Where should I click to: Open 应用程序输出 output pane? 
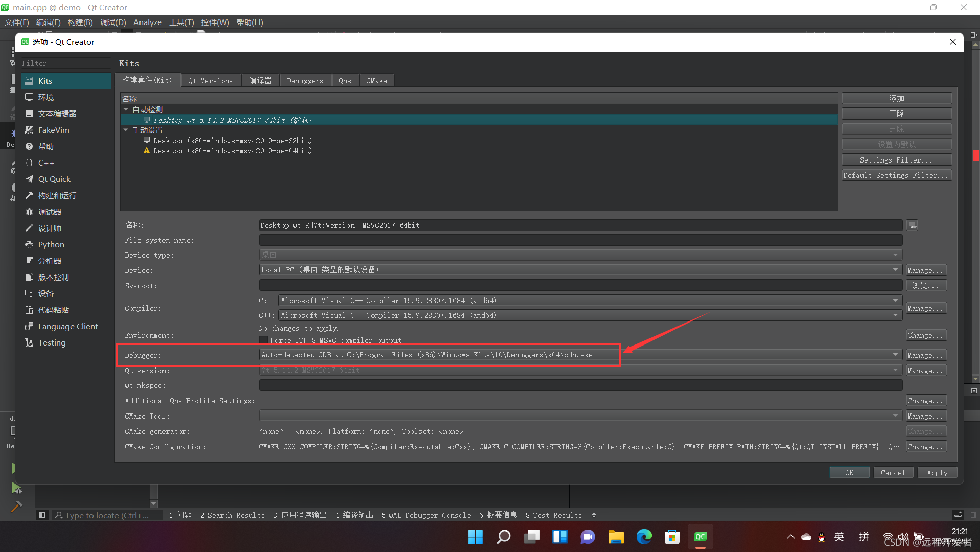click(300, 515)
